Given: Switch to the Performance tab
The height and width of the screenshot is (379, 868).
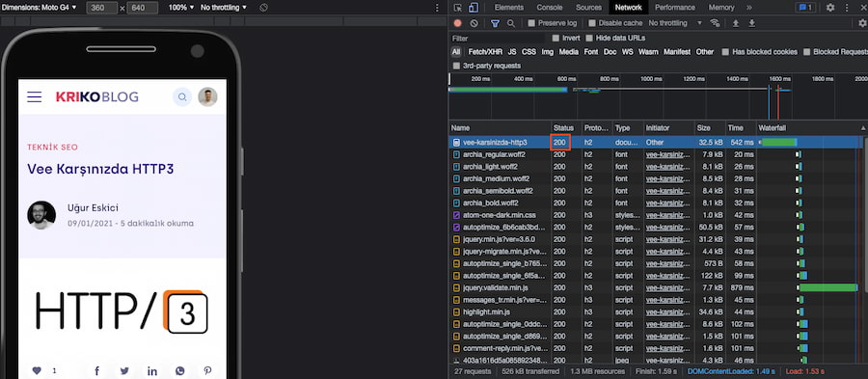Looking at the screenshot, I should [x=675, y=8].
